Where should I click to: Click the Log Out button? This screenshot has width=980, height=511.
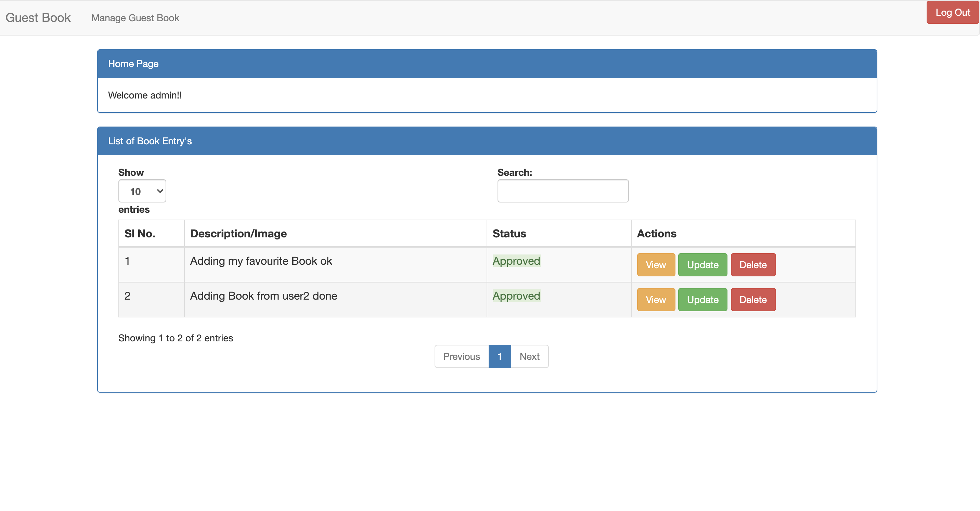952,13
